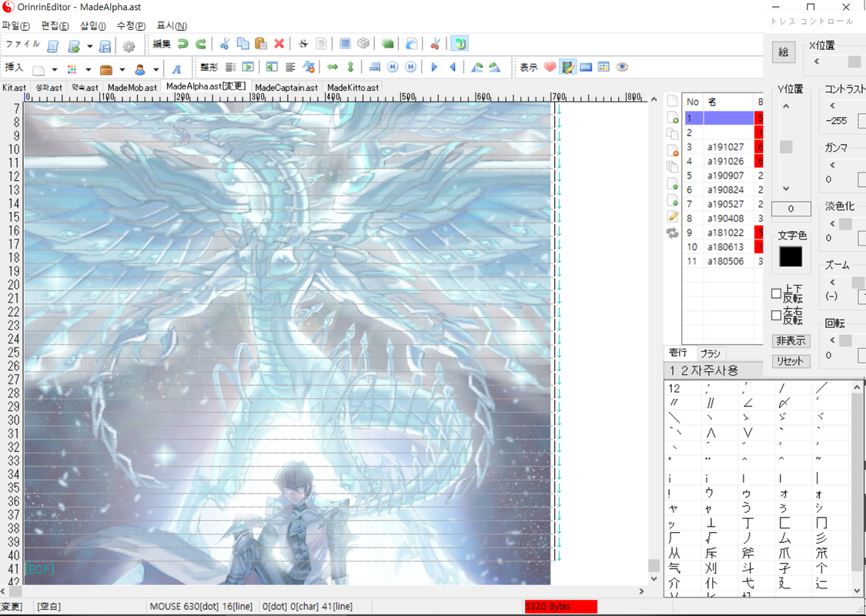
Task: Click the vertical green double arrow icon
Action: pos(350,67)
